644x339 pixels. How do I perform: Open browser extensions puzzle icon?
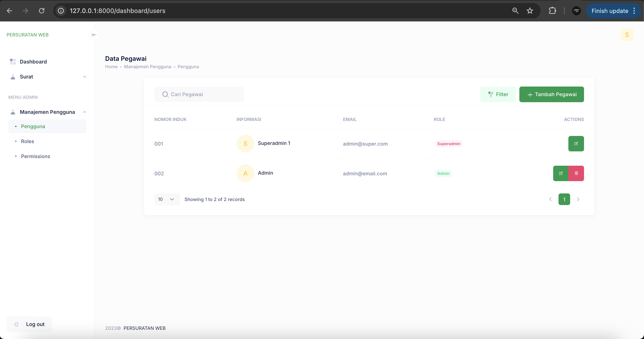(552, 11)
